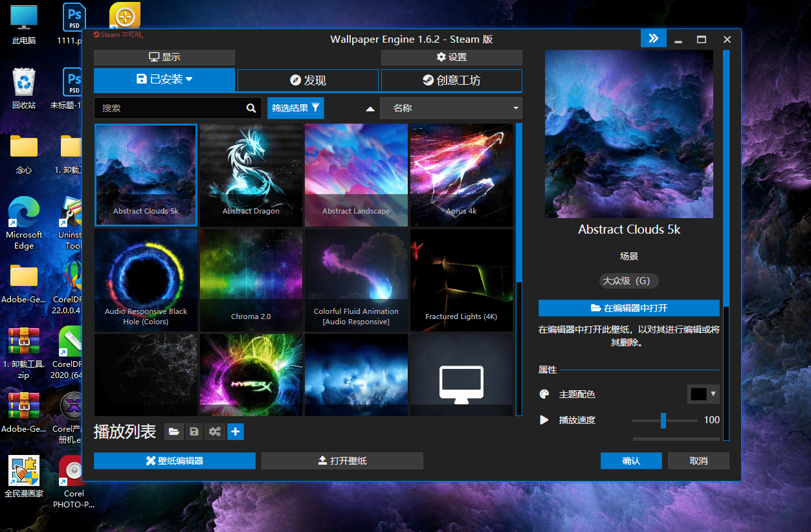The image size is (811, 532).
Task: Click the playback speed slider handle
Action: [x=663, y=421]
